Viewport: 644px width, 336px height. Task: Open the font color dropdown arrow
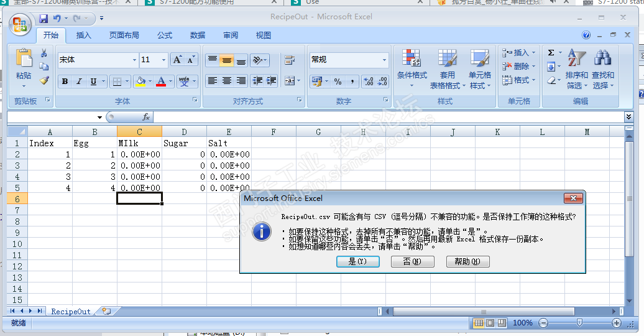point(170,82)
